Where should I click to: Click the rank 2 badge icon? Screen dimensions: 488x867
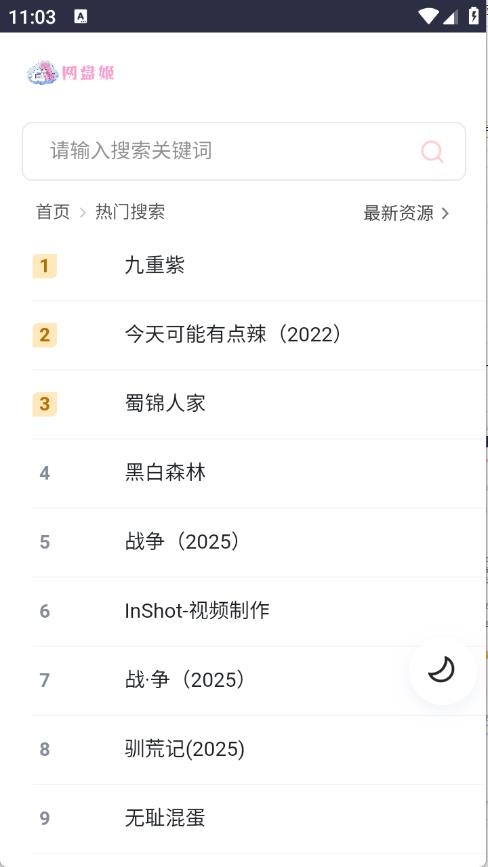click(x=45, y=335)
